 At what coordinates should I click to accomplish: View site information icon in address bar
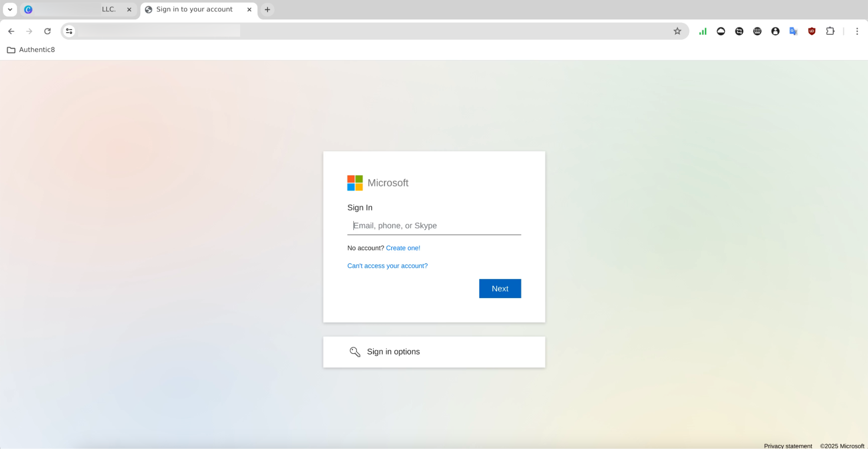pyautogui.click(x=69, y=31)
